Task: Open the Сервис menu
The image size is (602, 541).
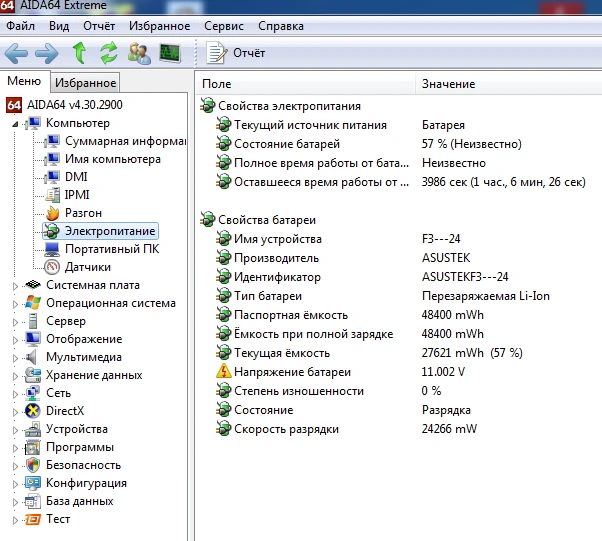Action: (224, 26)
